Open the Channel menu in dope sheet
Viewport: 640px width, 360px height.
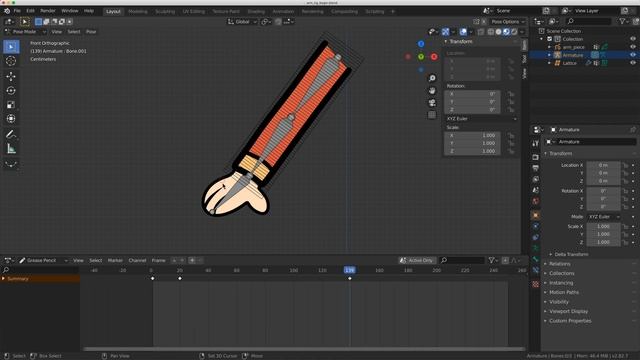(137, 260)
